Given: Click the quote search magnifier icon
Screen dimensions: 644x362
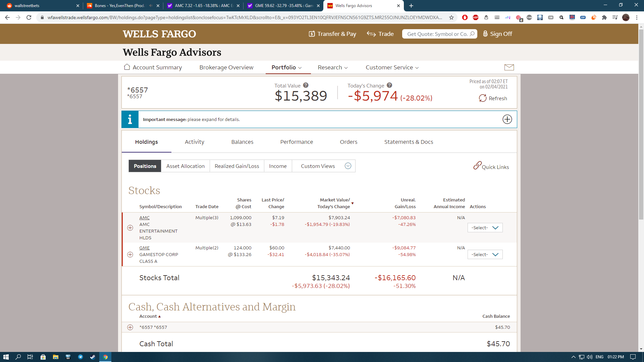Looking at the screenshot, I should click(x=472, y=34).
